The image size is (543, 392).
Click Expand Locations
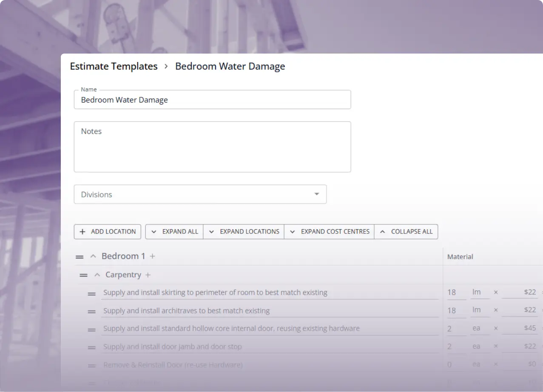[x=244, y=232]
